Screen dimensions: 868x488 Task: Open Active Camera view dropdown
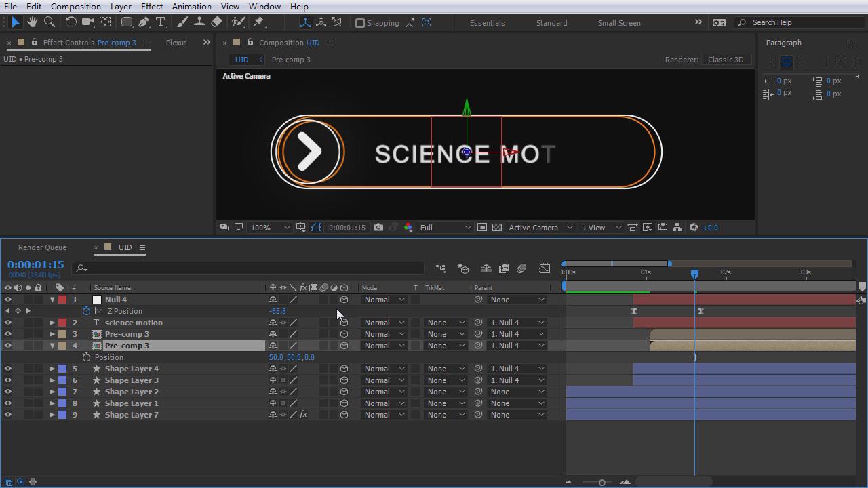point(540,228)
